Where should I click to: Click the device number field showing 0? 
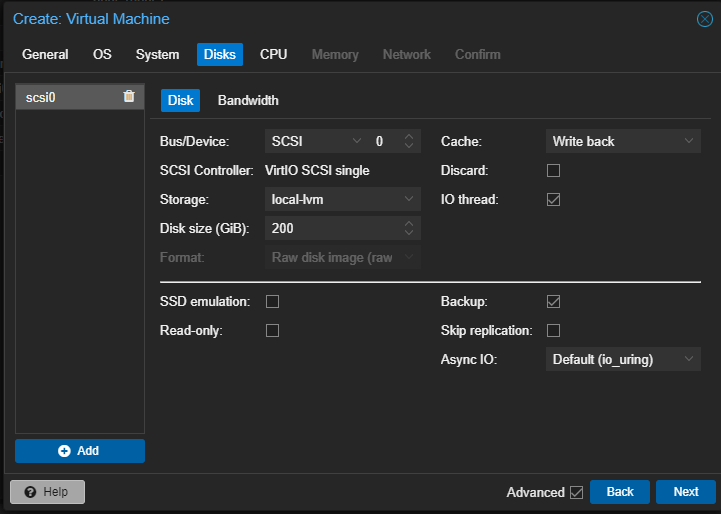385,141
